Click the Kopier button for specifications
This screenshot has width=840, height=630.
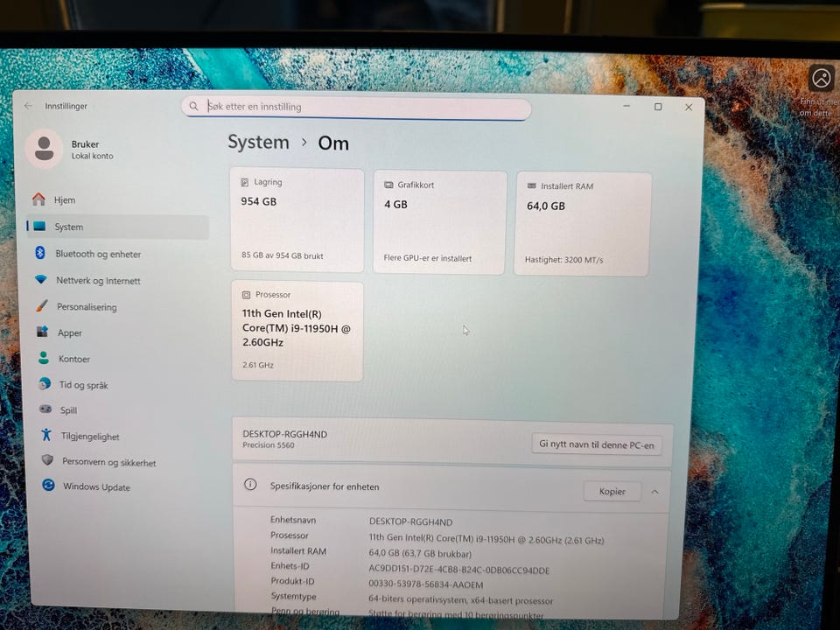coord(612,491)
